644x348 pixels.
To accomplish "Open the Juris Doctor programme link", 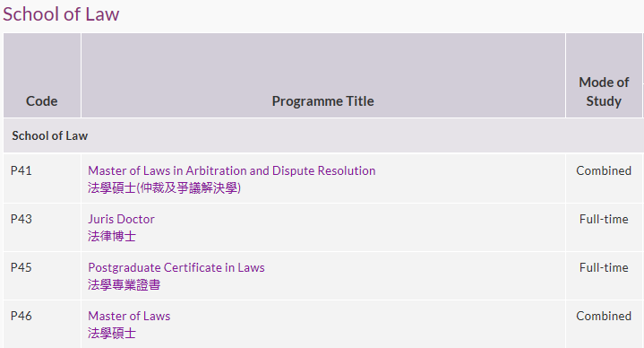I will 121,219.
